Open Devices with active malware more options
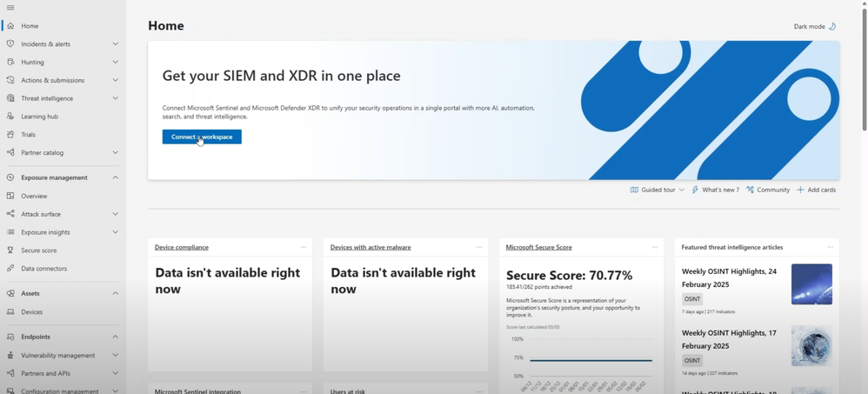Image resolution: width=868 pixels, height=394 pixels. [479, 247]
